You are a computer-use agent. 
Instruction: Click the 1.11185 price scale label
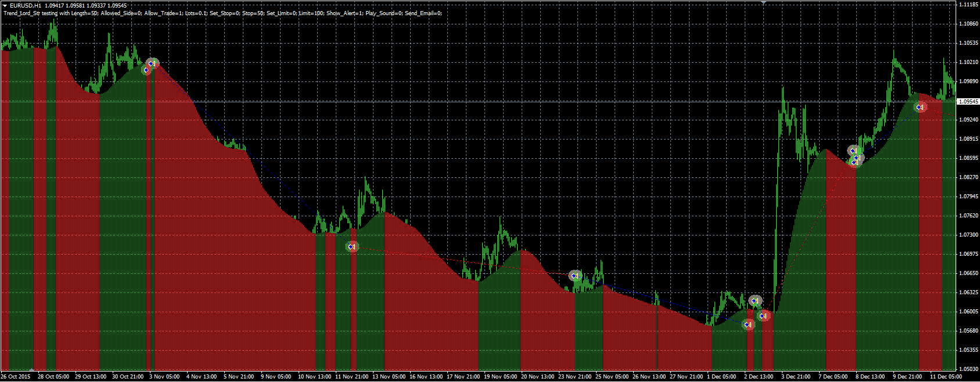[x=968, y=4]
